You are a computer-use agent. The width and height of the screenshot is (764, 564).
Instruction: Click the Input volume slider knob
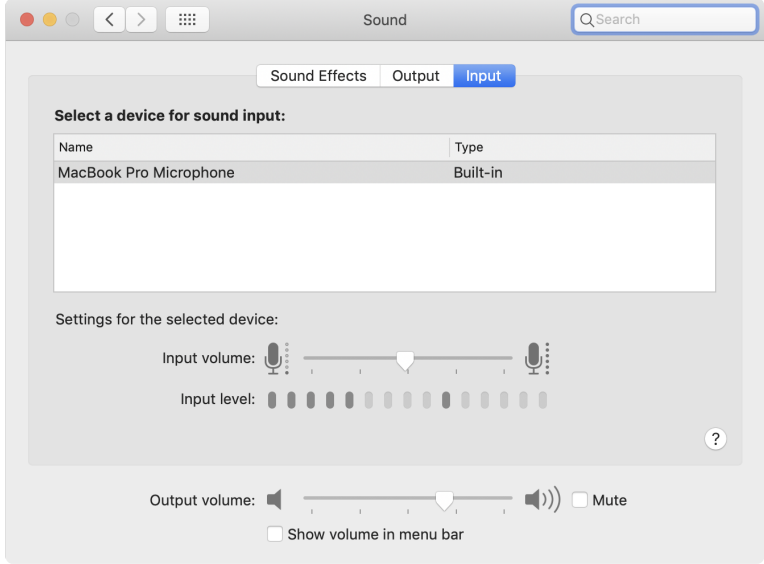click(x=405, y=359)
